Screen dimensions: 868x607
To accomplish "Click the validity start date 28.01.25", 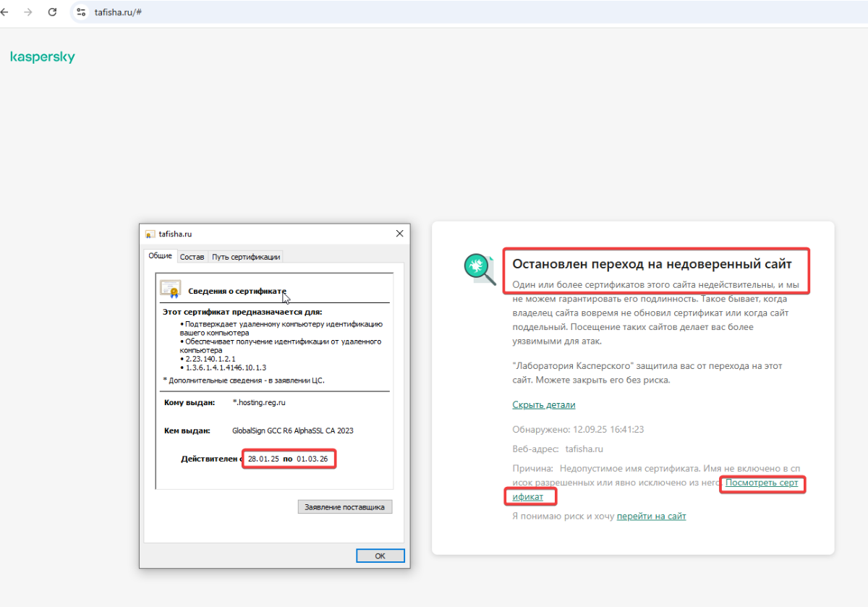I will [x=263, y=459].
